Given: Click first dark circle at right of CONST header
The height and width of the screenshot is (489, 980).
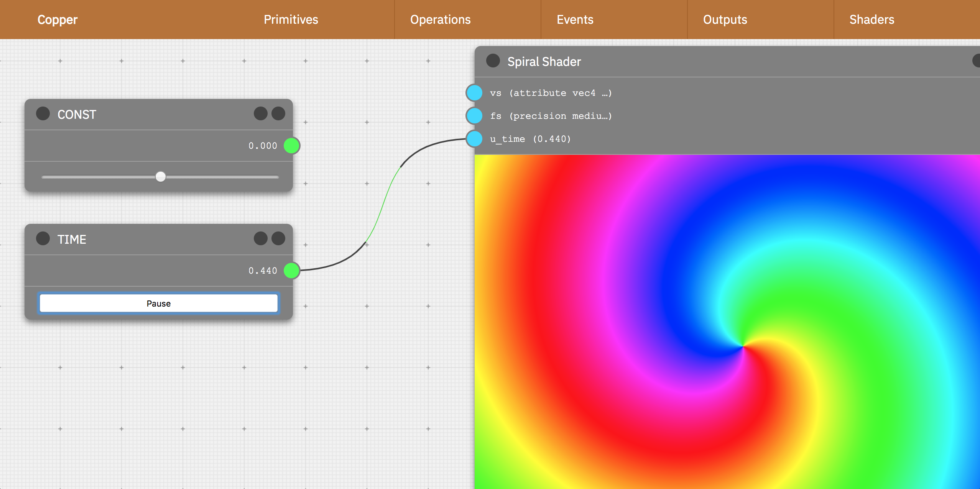Looking at the screenshot, I should (261, 113).
